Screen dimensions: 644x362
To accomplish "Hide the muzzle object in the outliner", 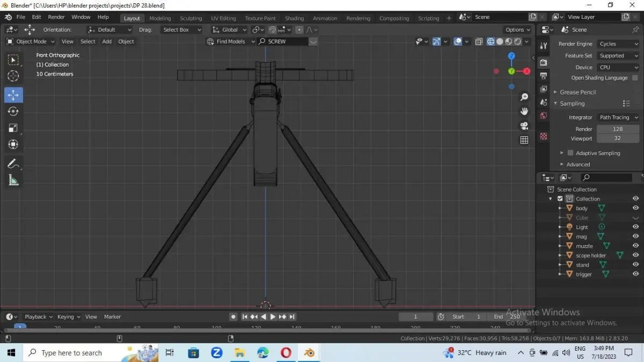I will tap(635, 246).
